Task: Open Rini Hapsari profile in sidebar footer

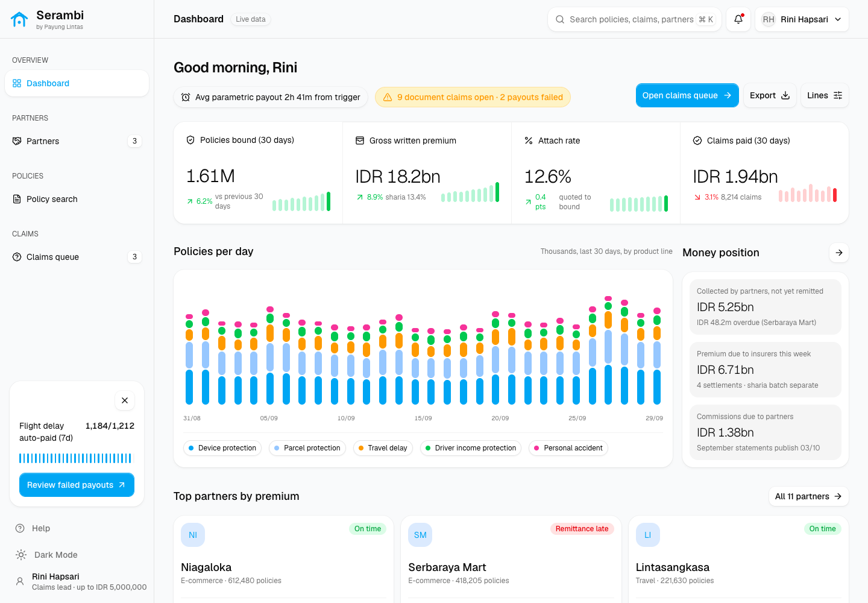Action: [x=81, y=581]
